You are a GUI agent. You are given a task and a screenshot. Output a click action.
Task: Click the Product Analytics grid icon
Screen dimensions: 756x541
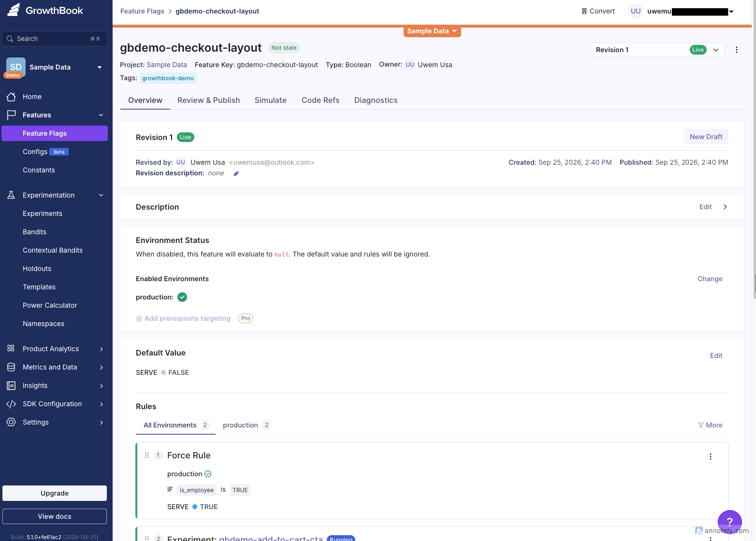pyautogui.click(x=11, y=349)
